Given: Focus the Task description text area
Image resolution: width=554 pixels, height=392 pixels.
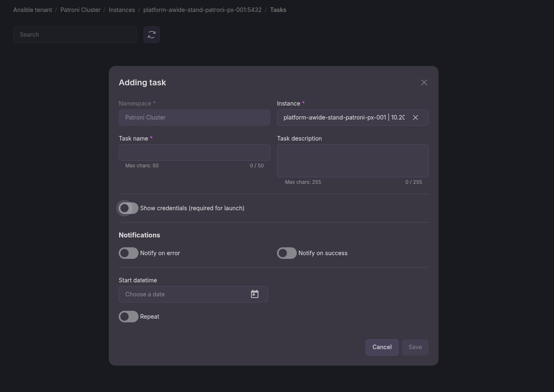Looking at the screenshot, I should pos(352,160).
